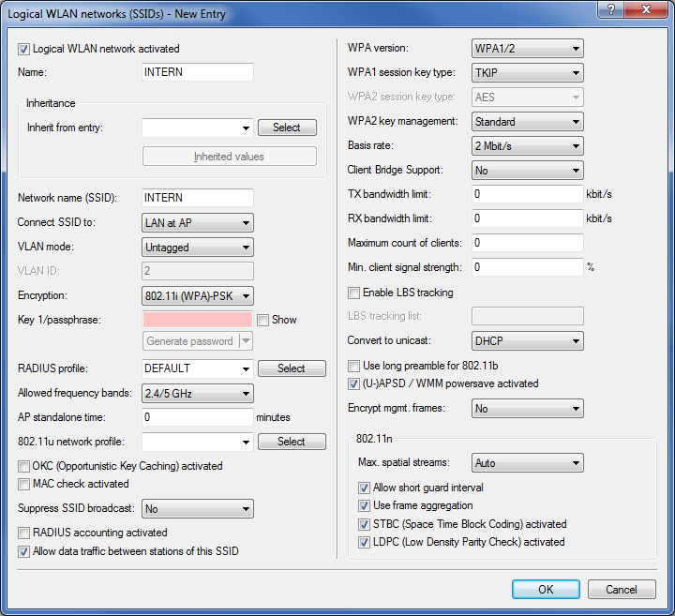The width and height of the screenshot is (675, 616).
Task: Click the Network name (SSID) field
Action: click(198, 198)
